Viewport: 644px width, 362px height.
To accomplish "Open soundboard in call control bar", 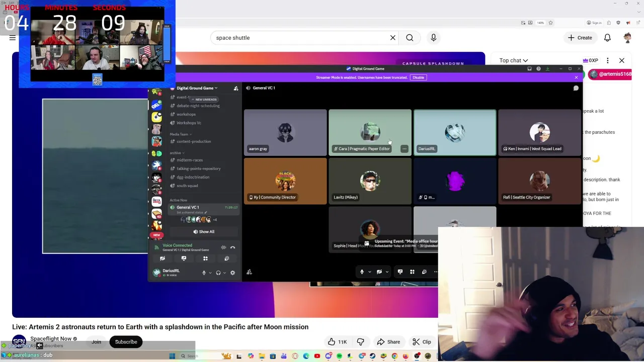I will (x=424, y=272).
